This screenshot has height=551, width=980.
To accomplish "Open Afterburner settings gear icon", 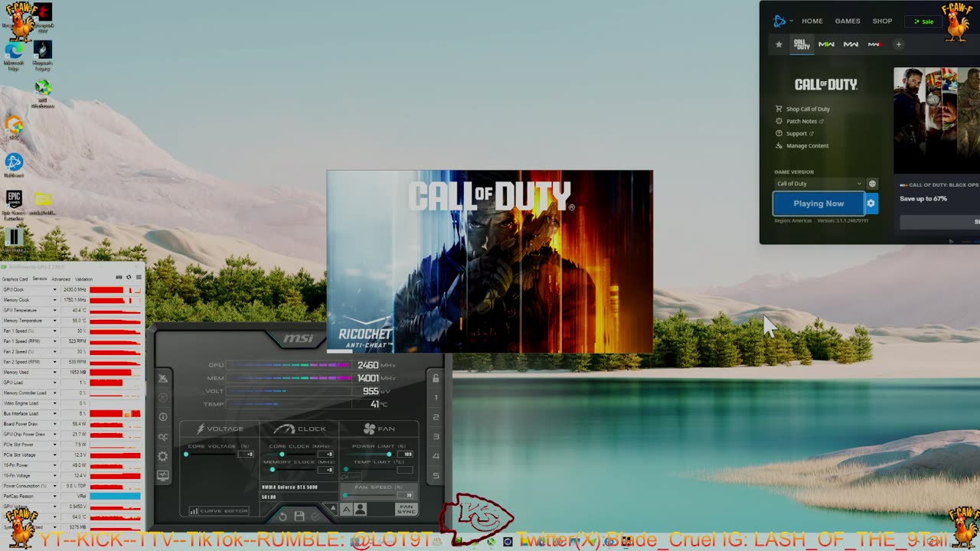I will [163, 456].
